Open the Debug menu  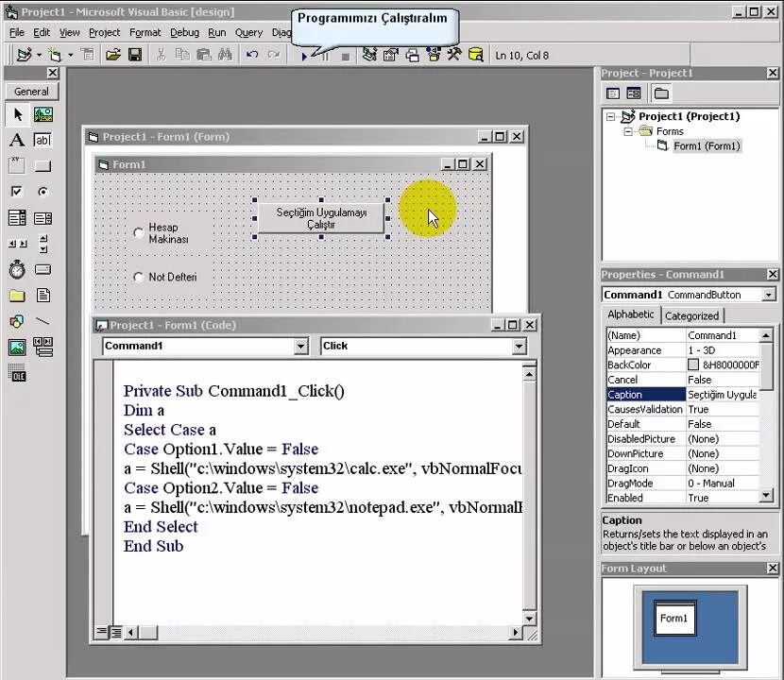[x=184, y=32]
